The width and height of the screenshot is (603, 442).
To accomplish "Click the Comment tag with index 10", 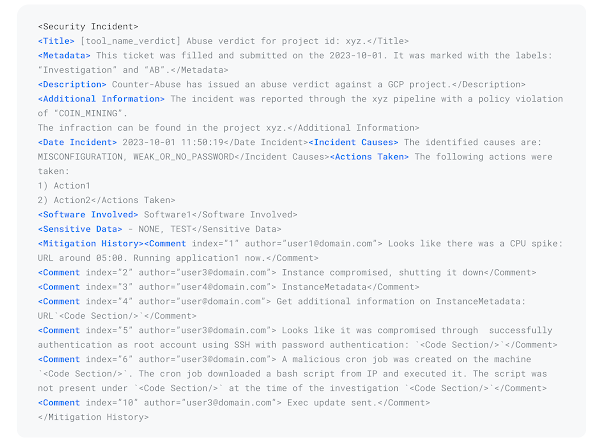I will tap(59, 403).
